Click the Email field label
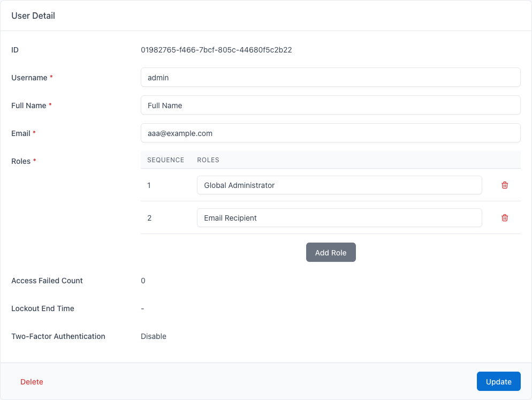Screen dimensions: 532x400 coord(21,133)
